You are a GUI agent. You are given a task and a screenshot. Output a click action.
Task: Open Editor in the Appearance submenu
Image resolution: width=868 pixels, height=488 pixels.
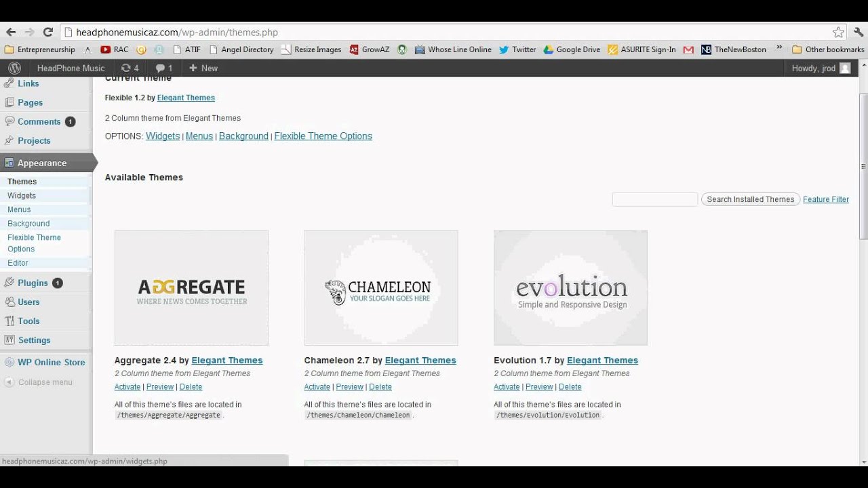pos(18,263)
